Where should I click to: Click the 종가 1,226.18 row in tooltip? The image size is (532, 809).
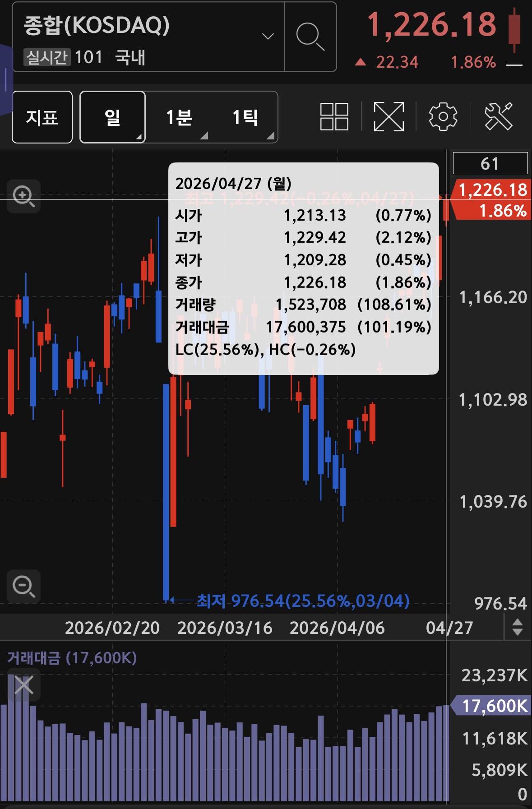pos(303,282)
